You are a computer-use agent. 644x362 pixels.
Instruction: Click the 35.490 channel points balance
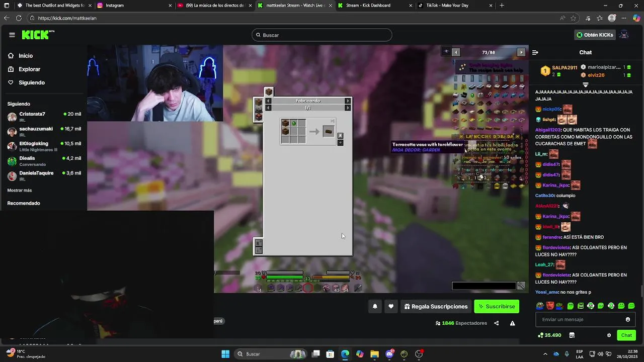point(549,335)
